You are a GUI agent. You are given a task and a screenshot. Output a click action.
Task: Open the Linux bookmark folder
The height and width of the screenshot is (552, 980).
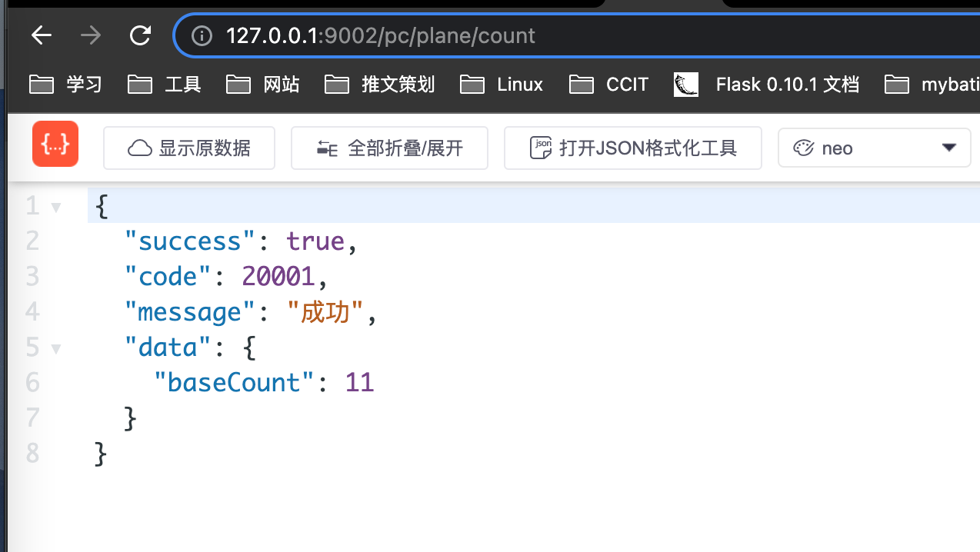502,85
